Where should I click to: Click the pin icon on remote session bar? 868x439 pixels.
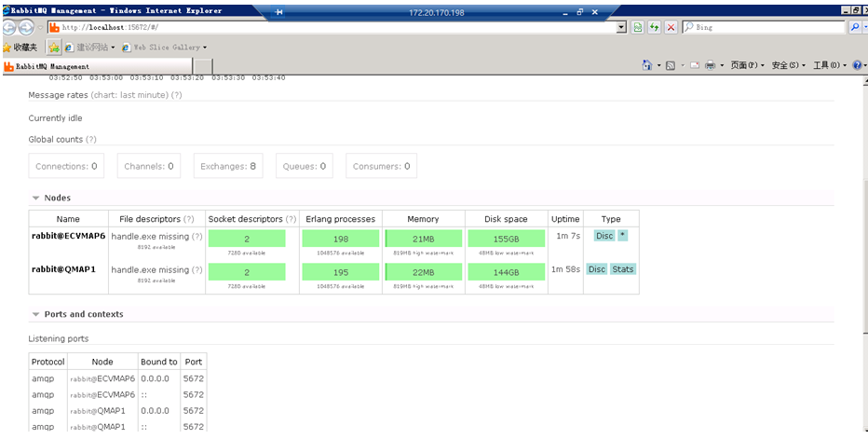tap(279, 12)
